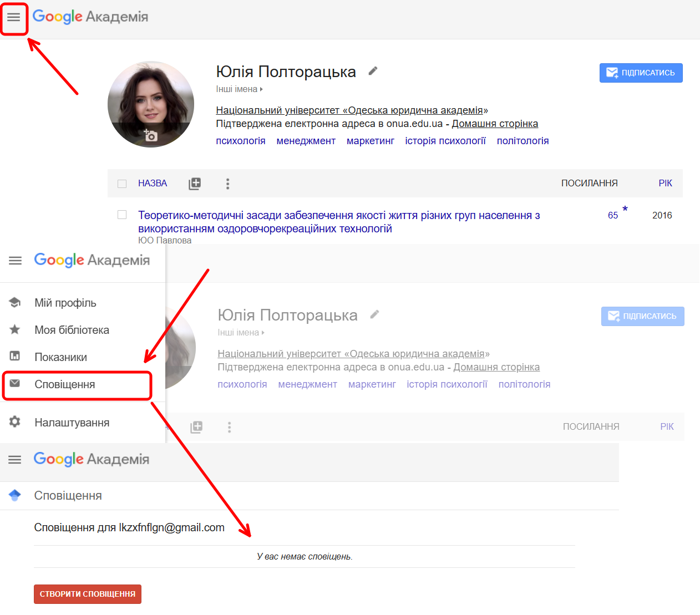Screen dimensions: 700x615
Task: Click the dimmed РІК column header
Action: pos(667,427)
